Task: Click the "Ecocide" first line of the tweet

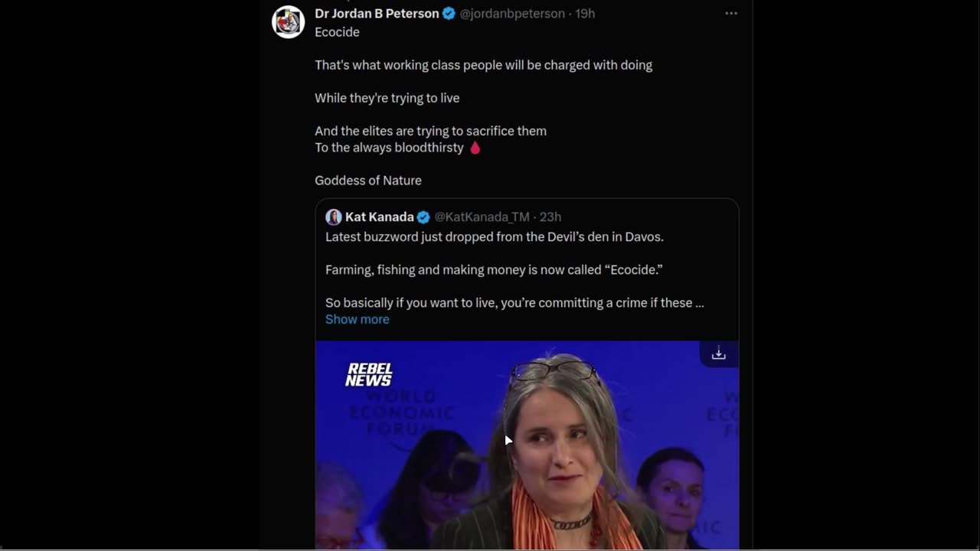Action: pos(337,32)
